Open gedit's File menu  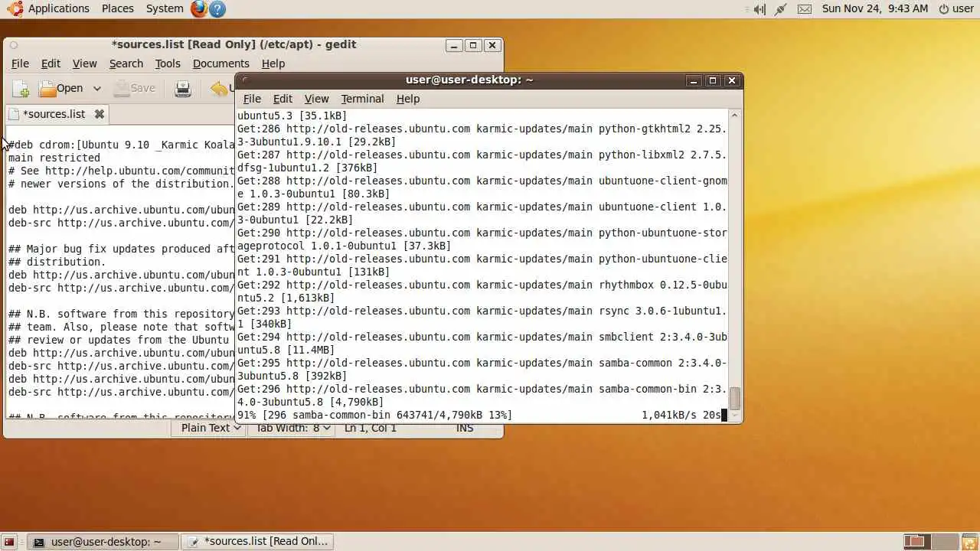[x=20, y=64]
